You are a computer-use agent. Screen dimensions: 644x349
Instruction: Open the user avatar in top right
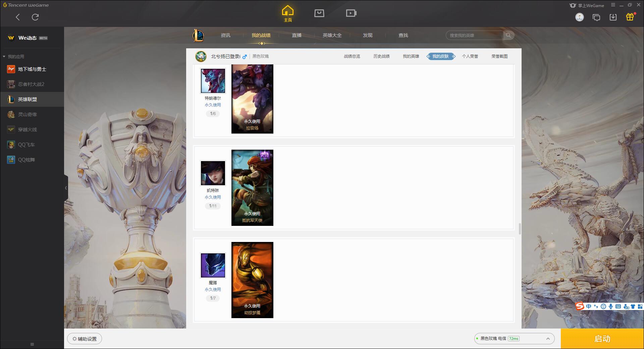coord(579,17)
